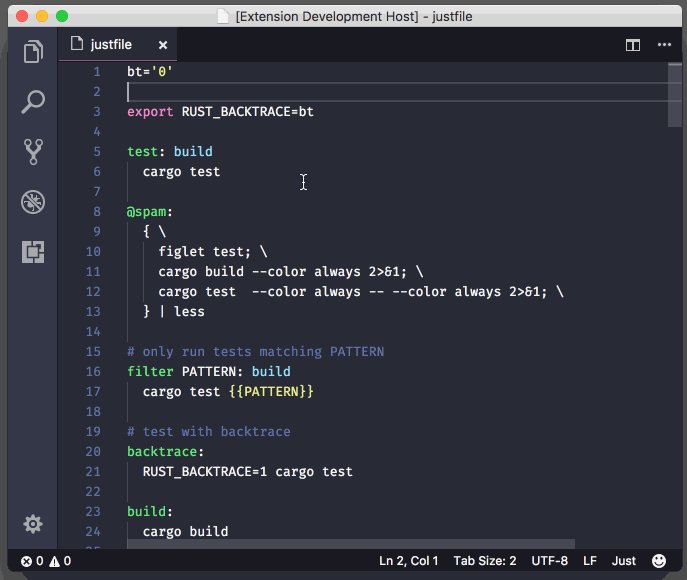
Task: Click "RUST_BACKTRACE=1 cargo test" on line 21
Action: tap(248, 471)
